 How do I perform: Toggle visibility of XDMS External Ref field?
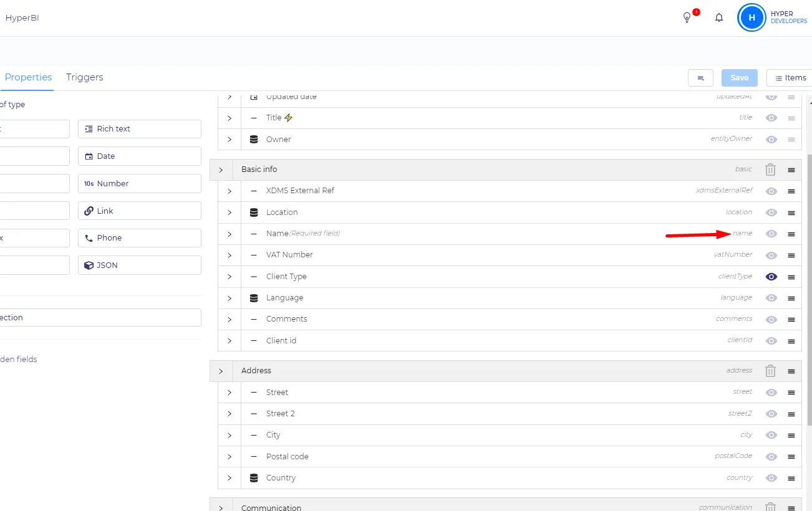(771, 191)
